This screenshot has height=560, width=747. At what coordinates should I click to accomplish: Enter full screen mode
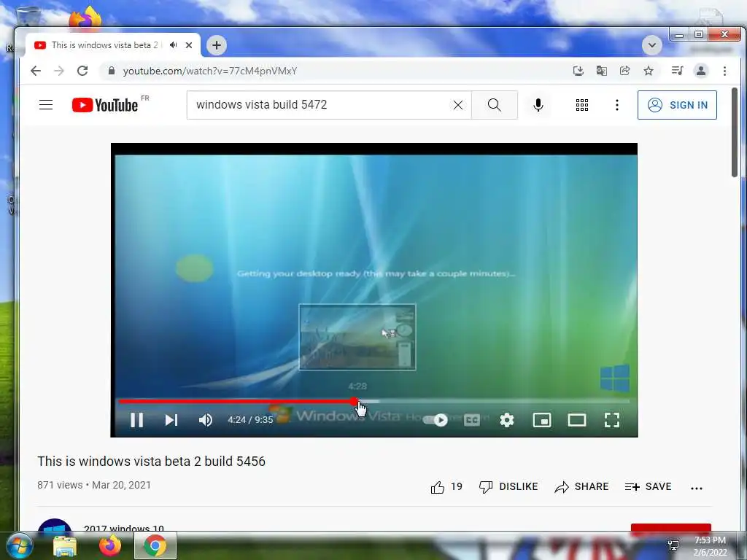(x=612, y=419)
